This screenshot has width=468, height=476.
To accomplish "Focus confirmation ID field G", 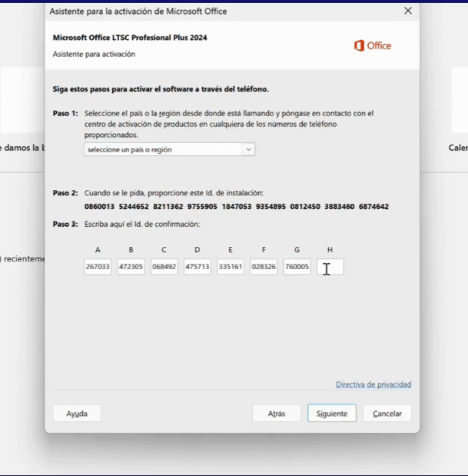I will (297, 267).
